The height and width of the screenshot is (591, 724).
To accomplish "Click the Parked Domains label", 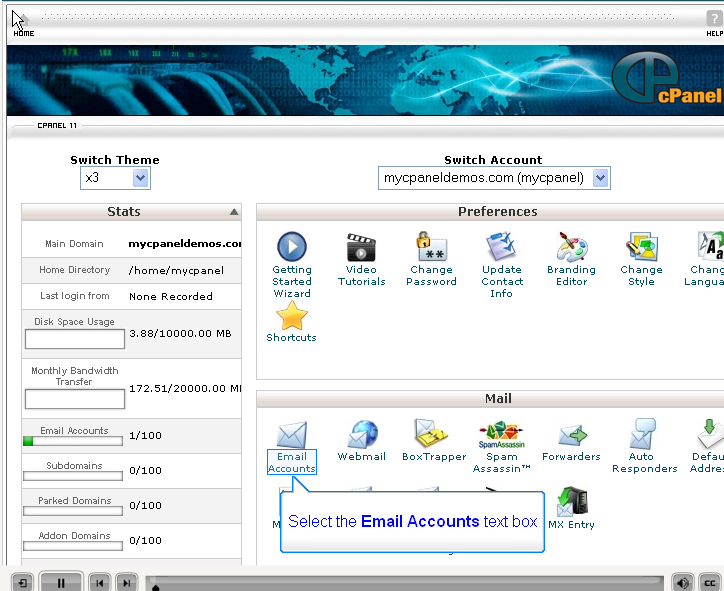I will pos(75,501).
